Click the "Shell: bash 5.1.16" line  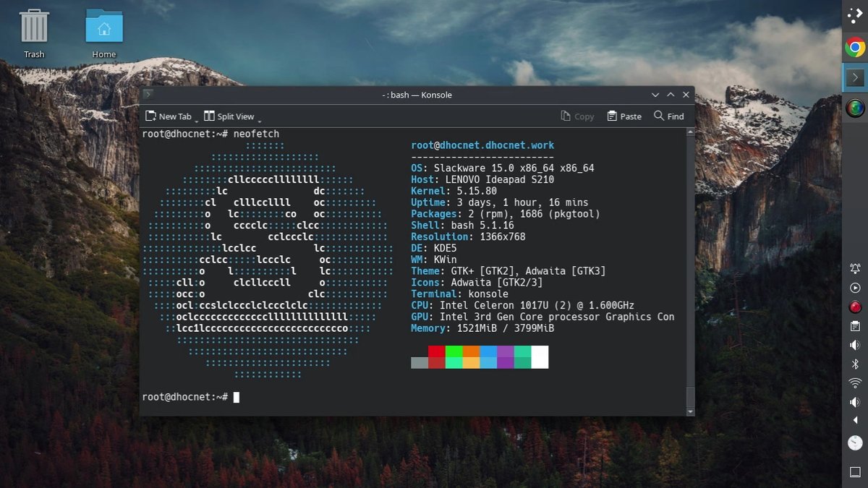[462, 226]
